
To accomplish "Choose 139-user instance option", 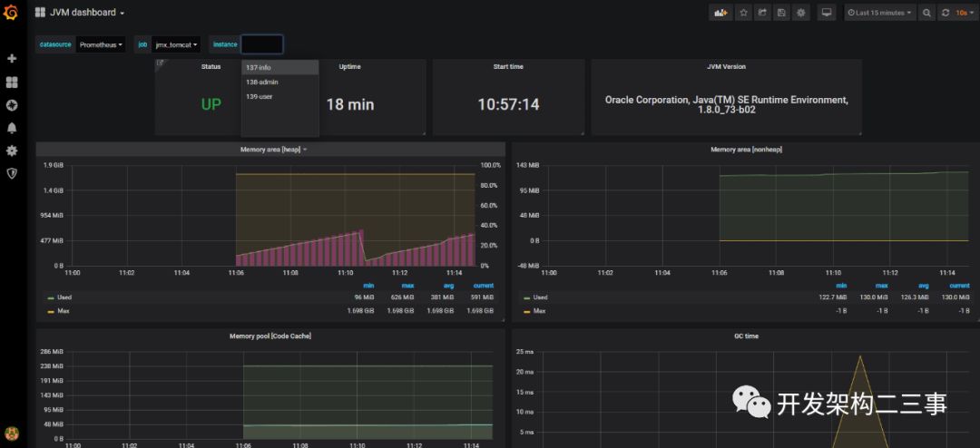I will [259, 96].
